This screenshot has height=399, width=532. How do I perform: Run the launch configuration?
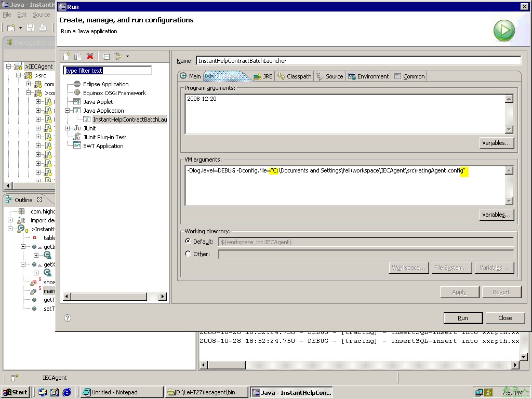[463, 318]
